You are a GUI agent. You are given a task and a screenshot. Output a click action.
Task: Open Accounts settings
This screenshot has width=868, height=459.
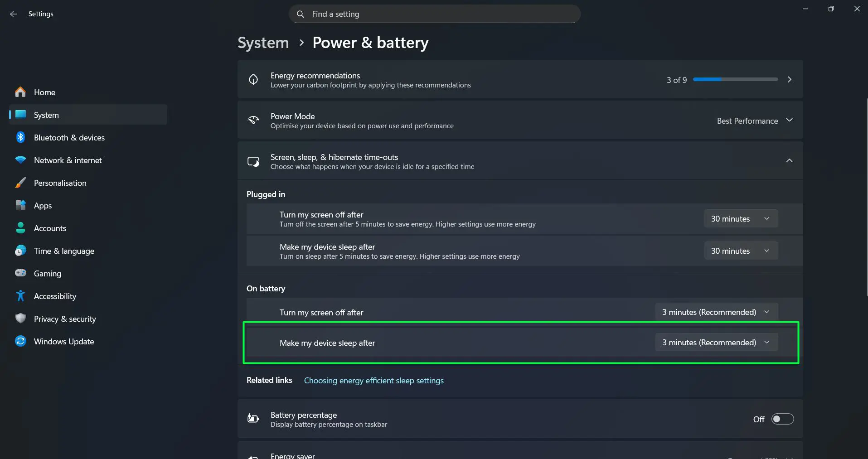(50, 228)
